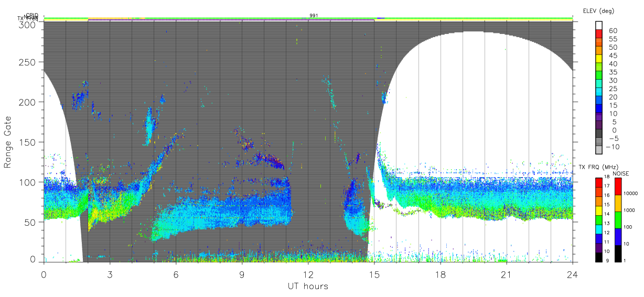The image size is (644, 297).
Task: Click the black NOISE swatch above 1
Action: (617, 252)
